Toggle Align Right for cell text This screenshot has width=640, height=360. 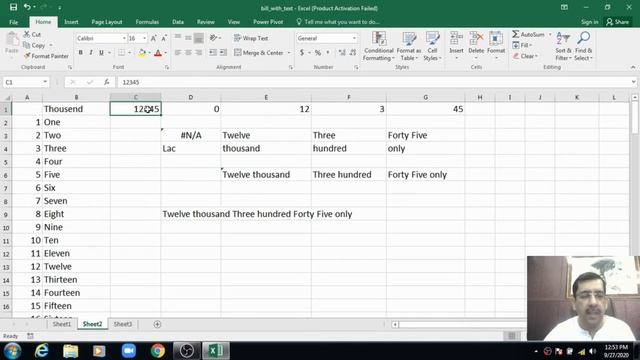tap(198, 53)
